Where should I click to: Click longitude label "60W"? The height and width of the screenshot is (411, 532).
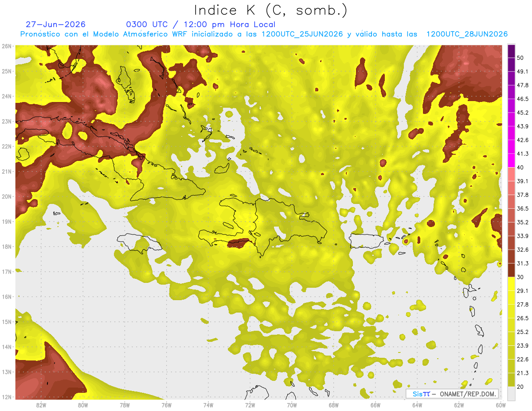[x=501, y=405]
